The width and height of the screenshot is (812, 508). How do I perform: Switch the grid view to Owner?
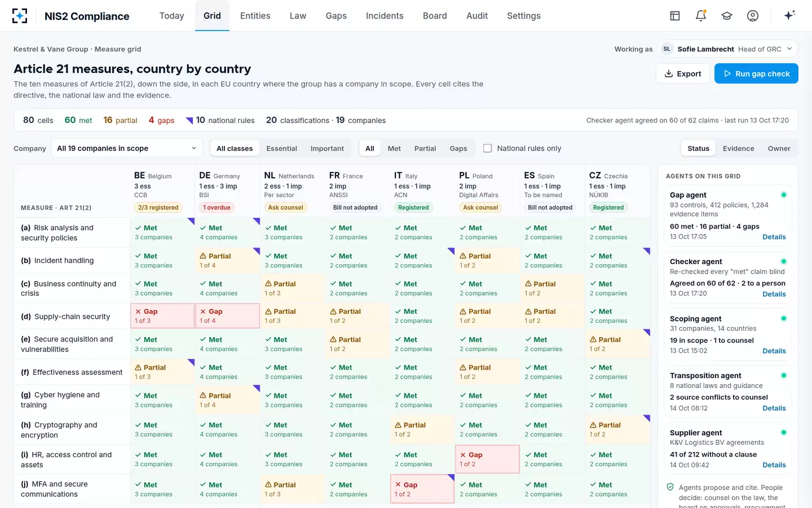(779, 148)
